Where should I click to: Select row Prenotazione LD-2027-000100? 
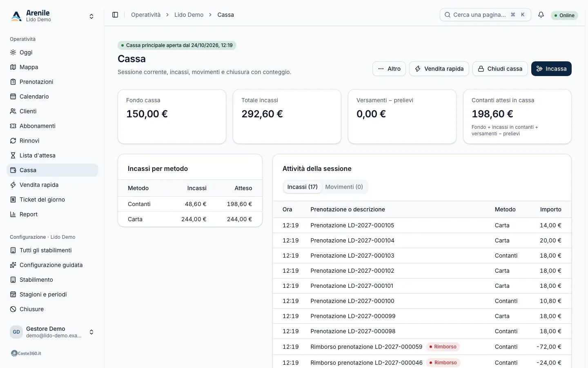coord(422,301)
